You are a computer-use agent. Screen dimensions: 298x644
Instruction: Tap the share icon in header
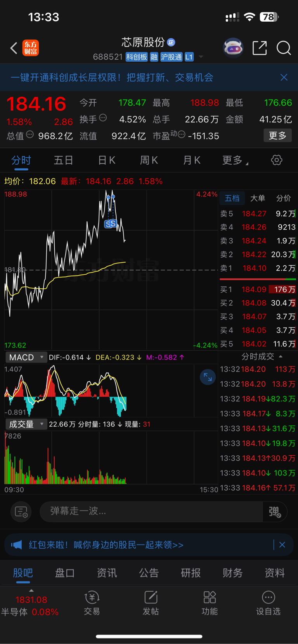[x=260, y=48]
